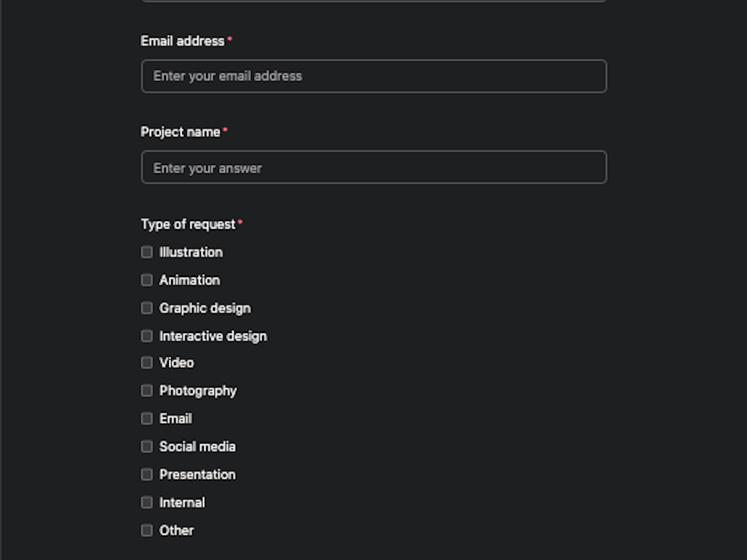The image size is (747, 560).
Task: Select the Other option label text
Action: point(176,530)
